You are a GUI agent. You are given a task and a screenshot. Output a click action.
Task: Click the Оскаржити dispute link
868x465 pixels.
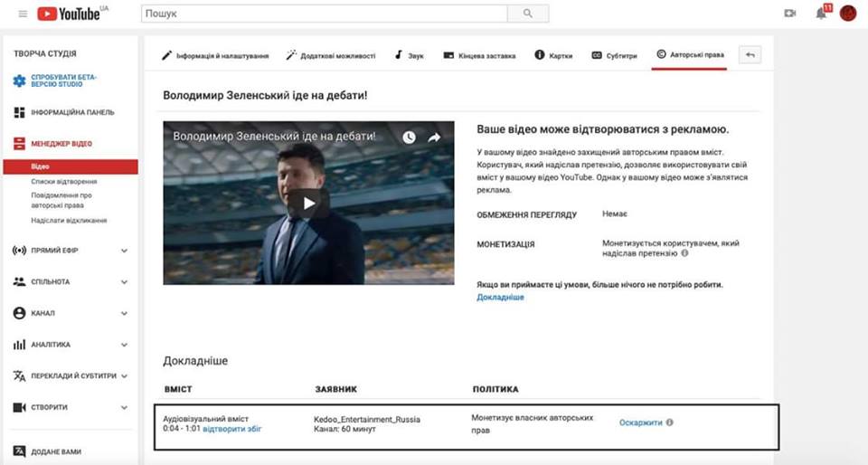(x=640, y=422)
